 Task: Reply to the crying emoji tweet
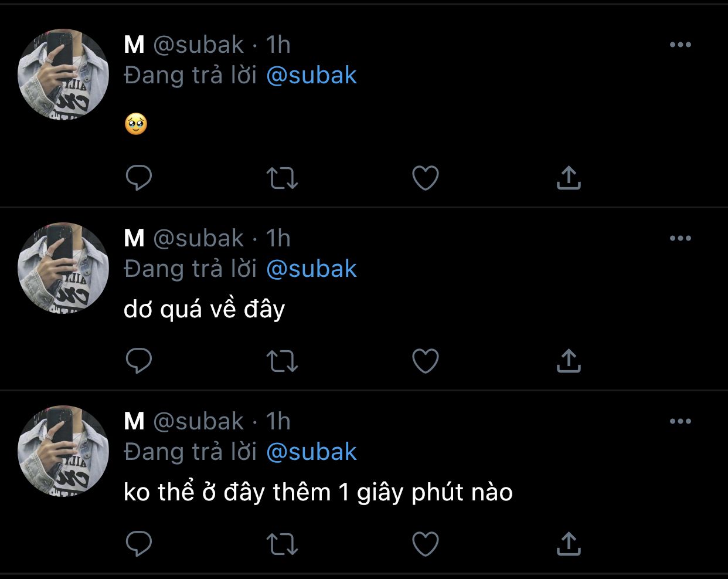[x=139, y=178]
